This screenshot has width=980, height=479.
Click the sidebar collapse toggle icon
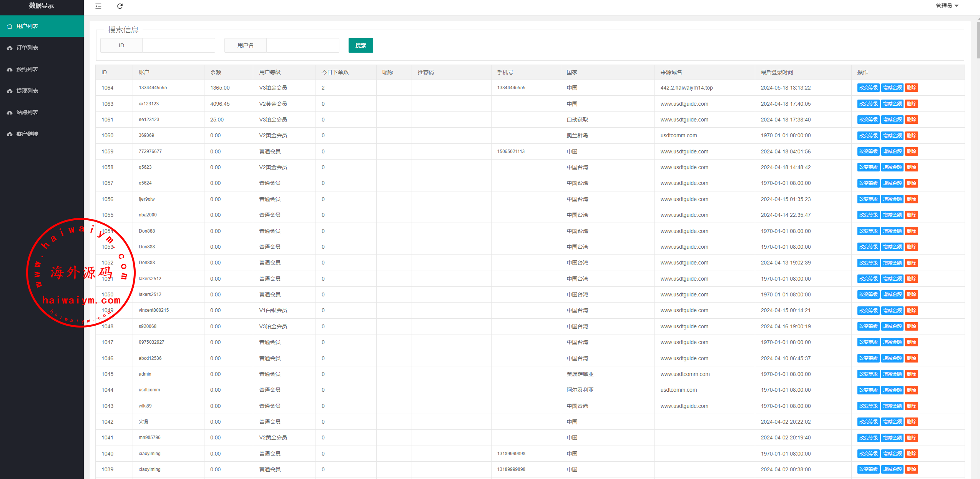pos(98,6)
